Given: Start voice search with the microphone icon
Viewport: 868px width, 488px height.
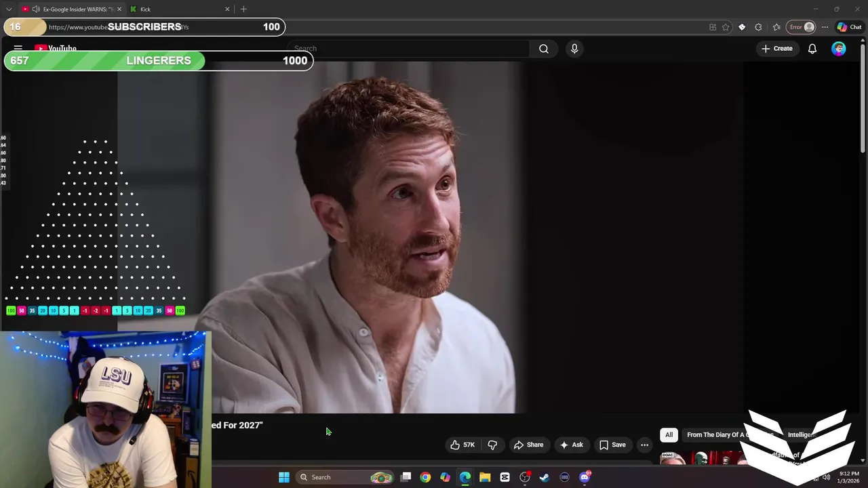Looking at the screenshot, I should [x=574, y=49].
